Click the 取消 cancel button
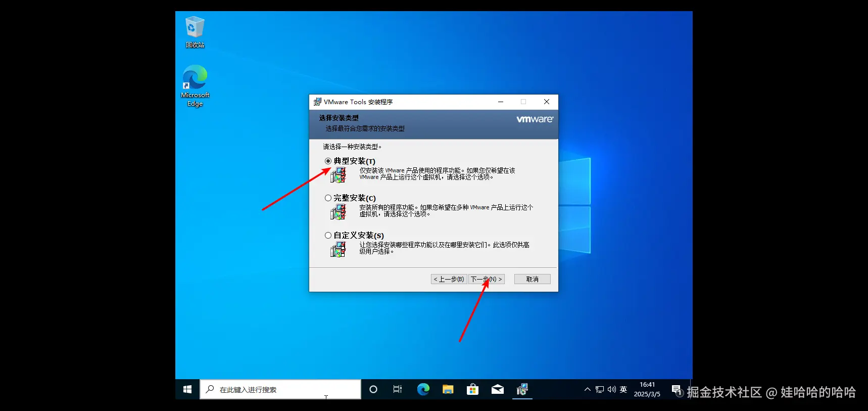Viewport: 868px width, 411px height. pos(533,279)
